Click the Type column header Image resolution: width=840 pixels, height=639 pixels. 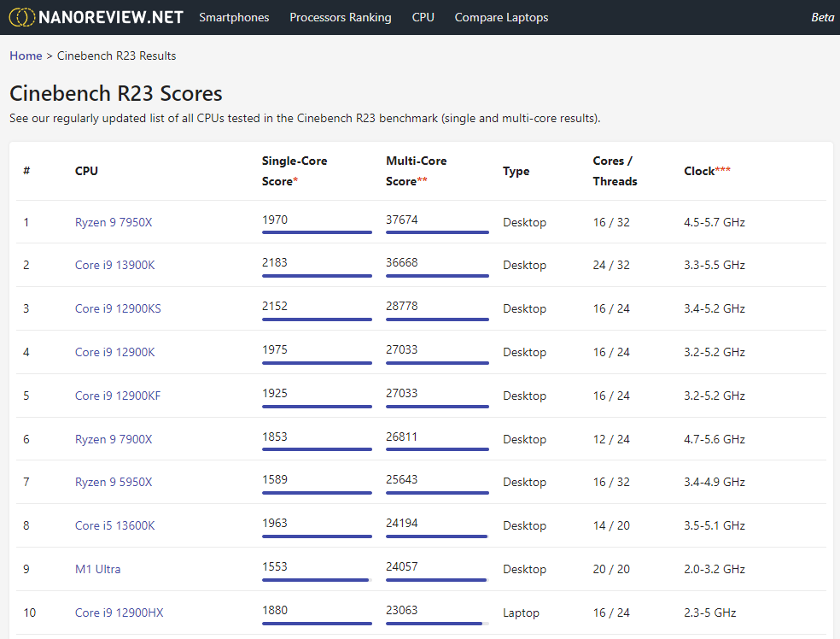[516, 171]
